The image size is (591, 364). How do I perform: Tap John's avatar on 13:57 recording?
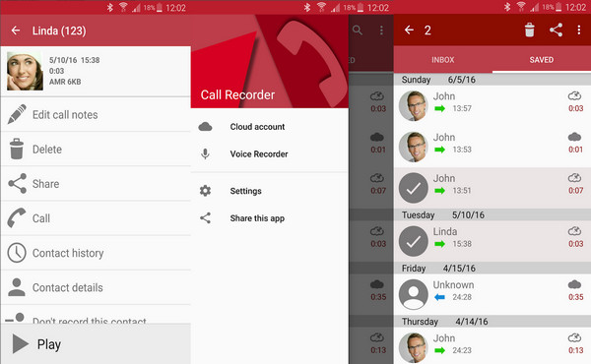(414, 106)
